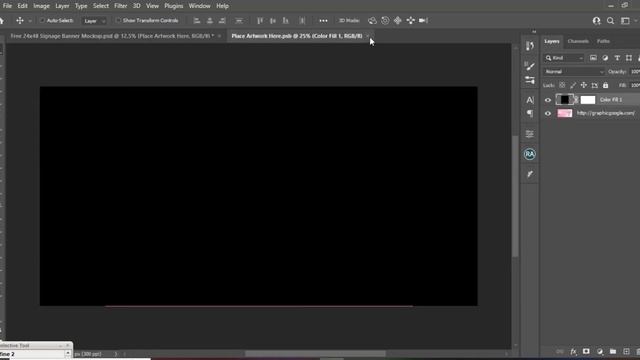The width and height of the screenshot is (640, 360).
Task: Open the Plugins menu
Action: click(x=173, y=6)
